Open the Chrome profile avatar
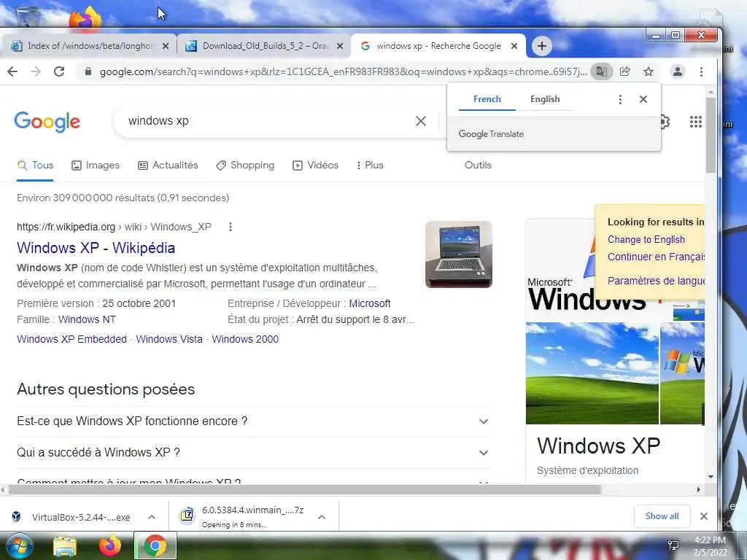747x560 pixels. click(x=678, y=72)
